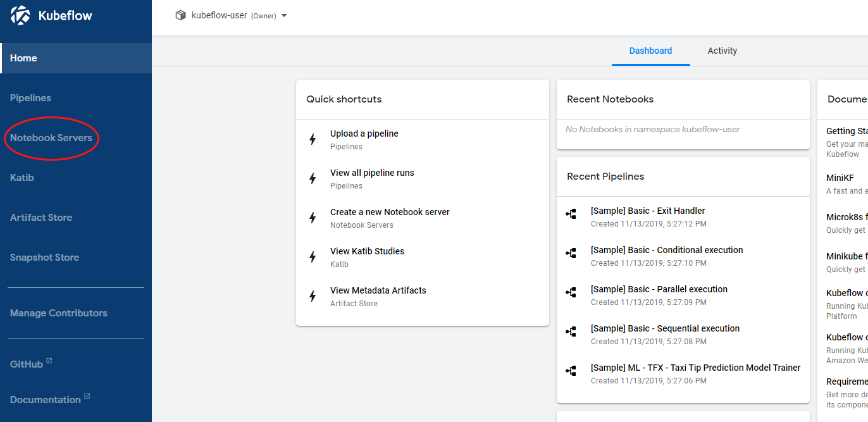Open Manage Contributors page
The height and width of the screenshot is (422, 868).
point(59,313)
